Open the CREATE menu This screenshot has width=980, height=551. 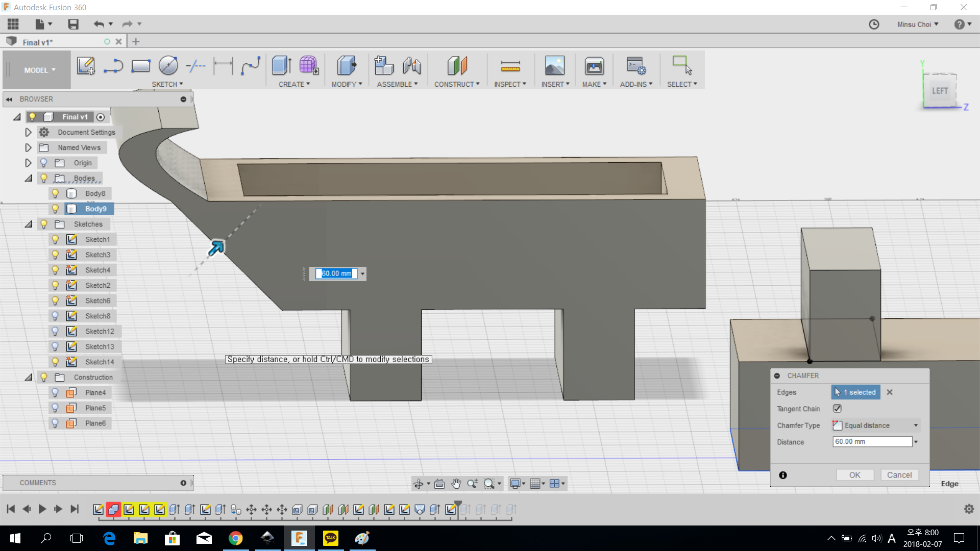pyautogui.click(x=294, y=84)
